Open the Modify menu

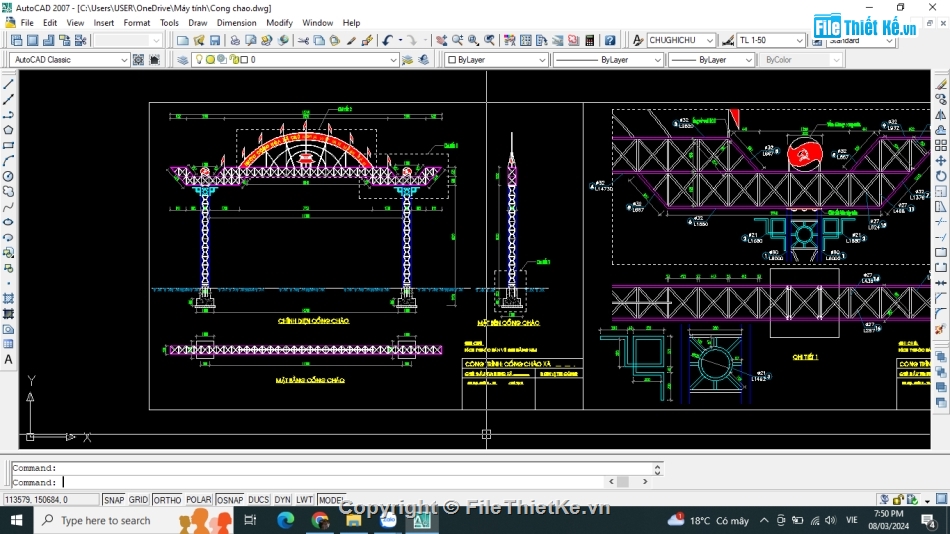(279, 23)
